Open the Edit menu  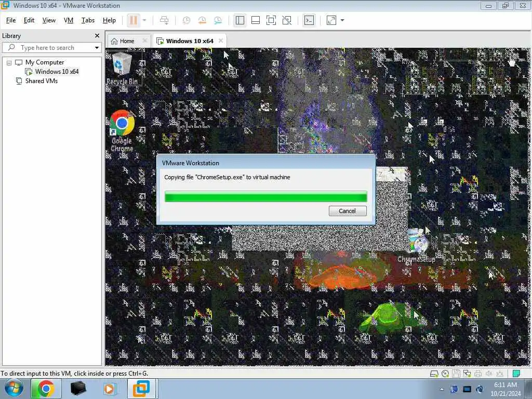click(x=29, y=20)
